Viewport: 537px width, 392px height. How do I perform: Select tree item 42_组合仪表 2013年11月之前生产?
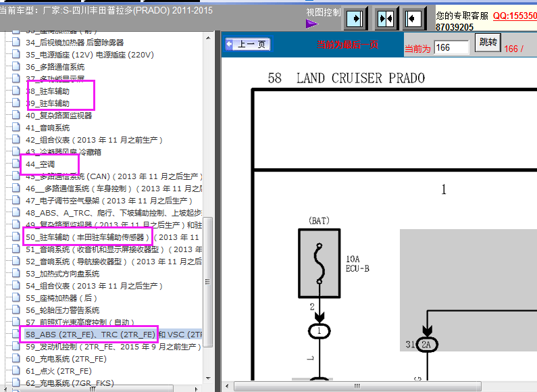[94, 140]
